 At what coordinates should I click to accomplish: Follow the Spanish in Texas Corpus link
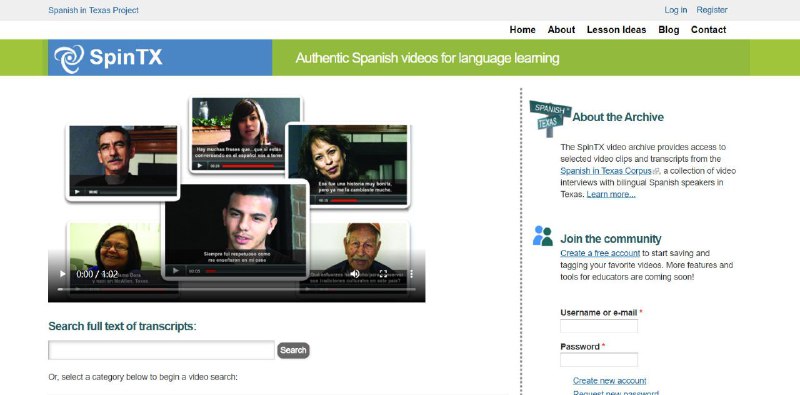606,170
